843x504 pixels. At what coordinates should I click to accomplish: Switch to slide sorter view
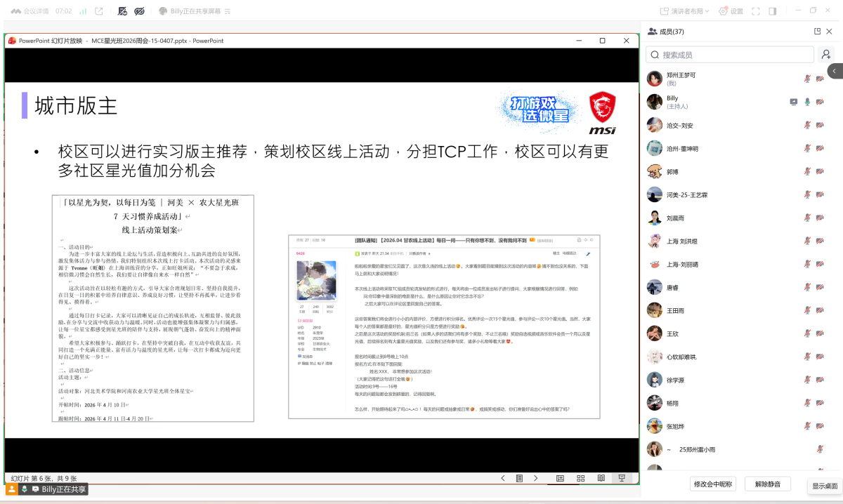tap(580, 478)
